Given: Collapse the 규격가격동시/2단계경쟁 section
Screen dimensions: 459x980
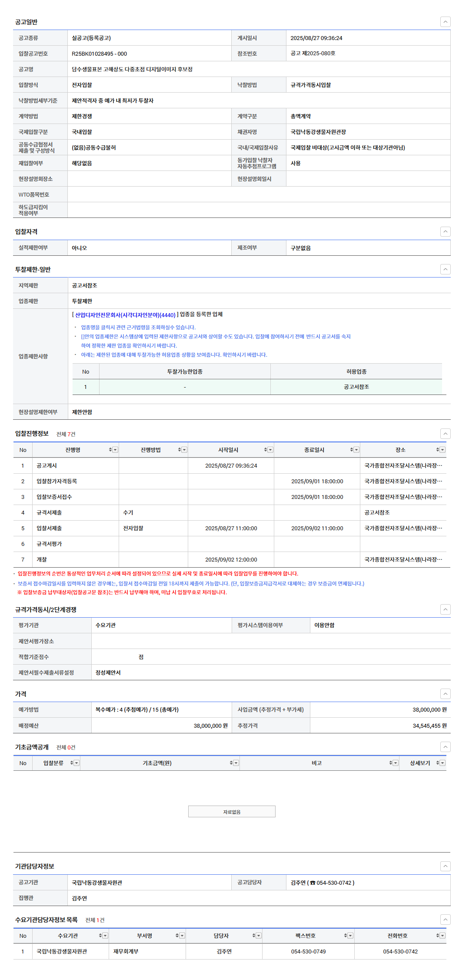Looking at the screenshot, I should pyautogui.click(x=445, y=609).
